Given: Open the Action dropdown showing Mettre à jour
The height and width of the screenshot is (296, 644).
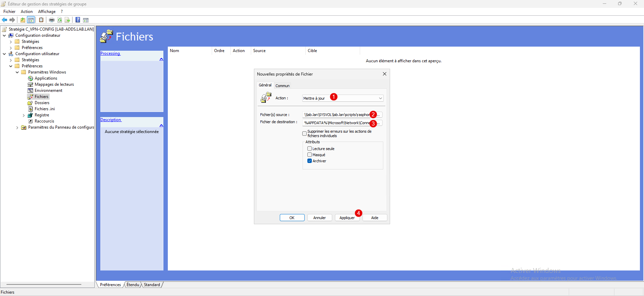Looking at the screenshot, I should (343, 98).
